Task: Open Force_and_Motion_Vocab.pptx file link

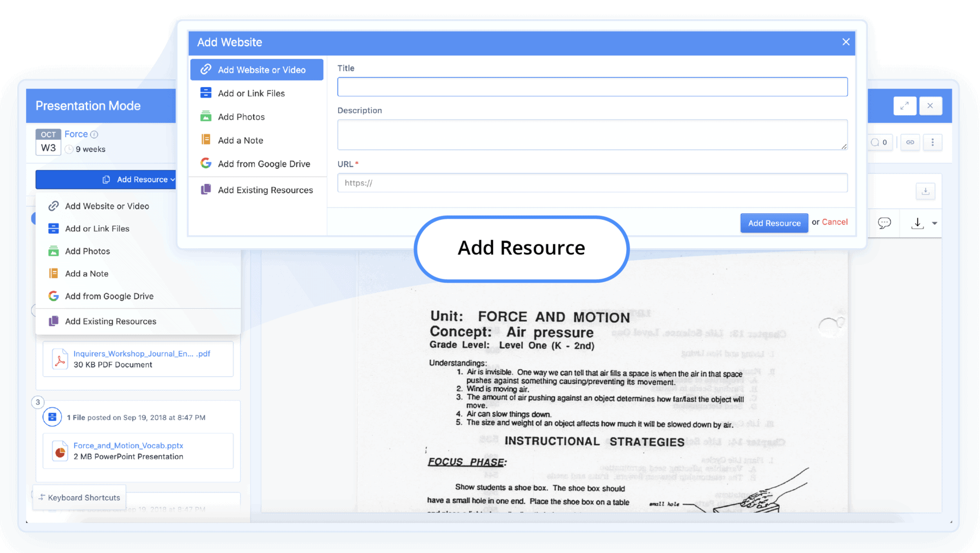Action: 128,445
